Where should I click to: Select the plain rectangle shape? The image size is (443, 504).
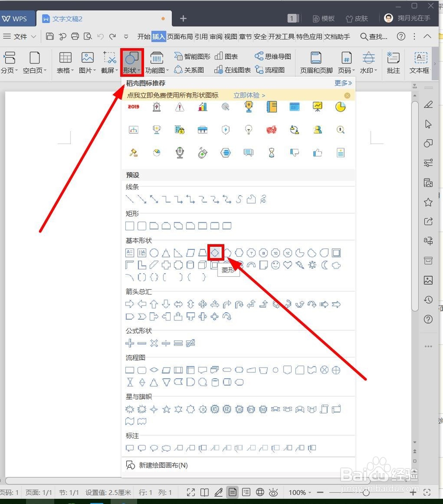[129, 226]
